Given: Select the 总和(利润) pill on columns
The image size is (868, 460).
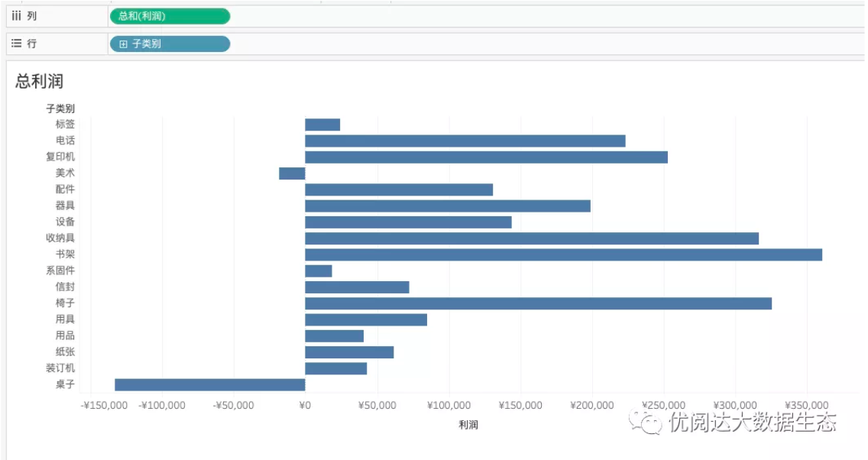Looking at the screenshot, I should 170,16.
